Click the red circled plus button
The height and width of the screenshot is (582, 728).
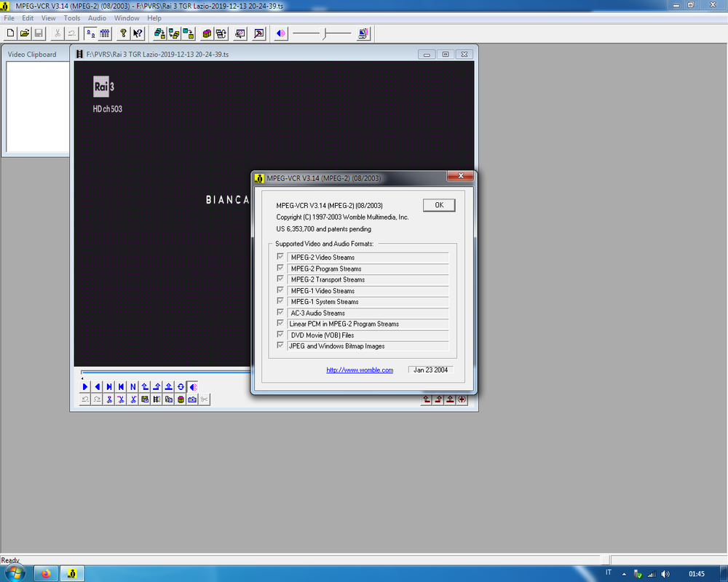pyautogui.click(x=462, y=399)
